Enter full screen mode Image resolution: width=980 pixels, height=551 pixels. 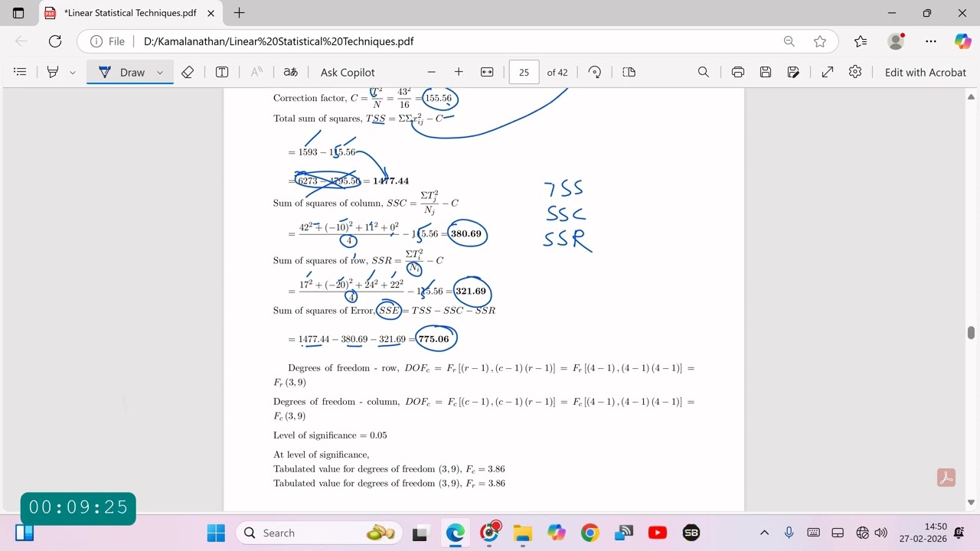coord(828,72)
